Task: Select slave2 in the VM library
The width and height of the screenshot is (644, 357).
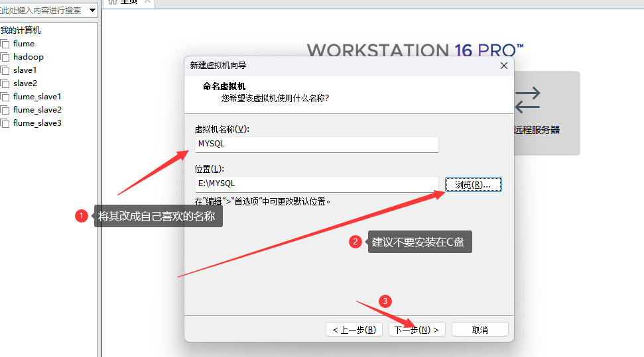Action: tap(25, 83)
